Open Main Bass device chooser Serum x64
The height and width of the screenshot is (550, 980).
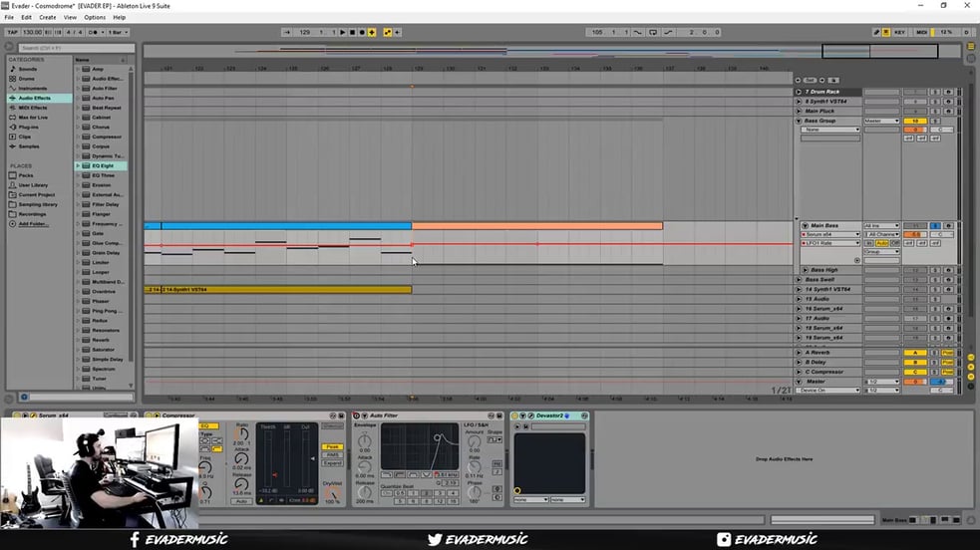(830, 234)
